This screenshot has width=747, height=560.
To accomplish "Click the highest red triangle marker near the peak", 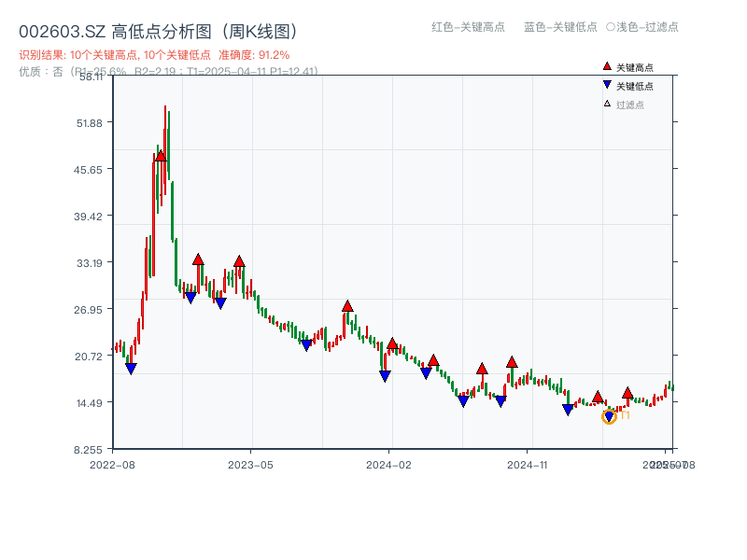I will (161, 156).
